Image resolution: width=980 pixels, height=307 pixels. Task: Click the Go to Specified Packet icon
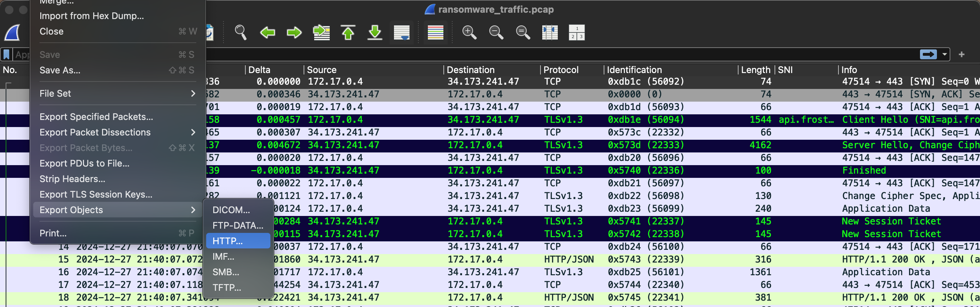322,32
